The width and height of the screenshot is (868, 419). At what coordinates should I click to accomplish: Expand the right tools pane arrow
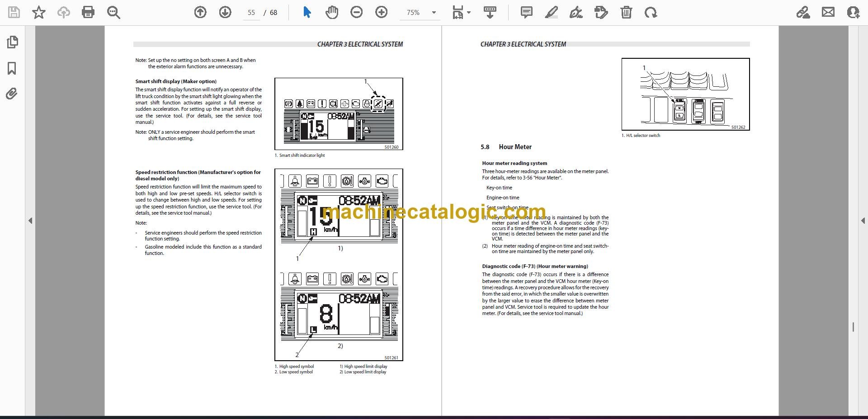point(863,221)
